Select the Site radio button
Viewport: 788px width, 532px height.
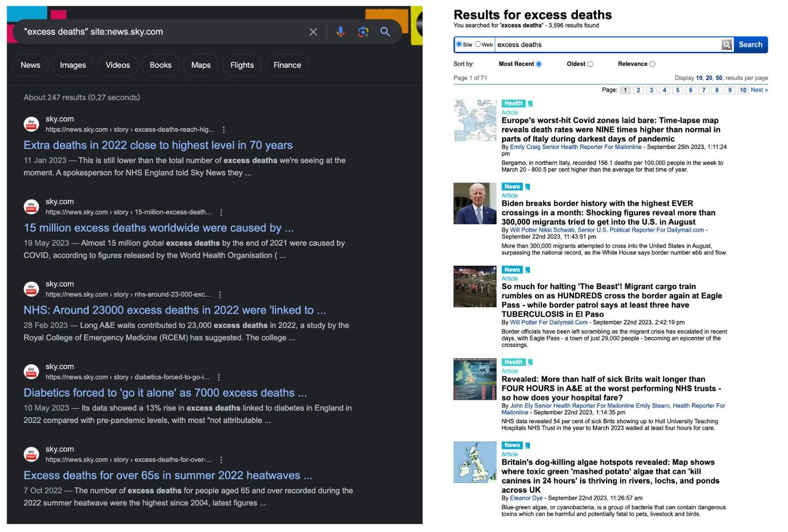459,44
